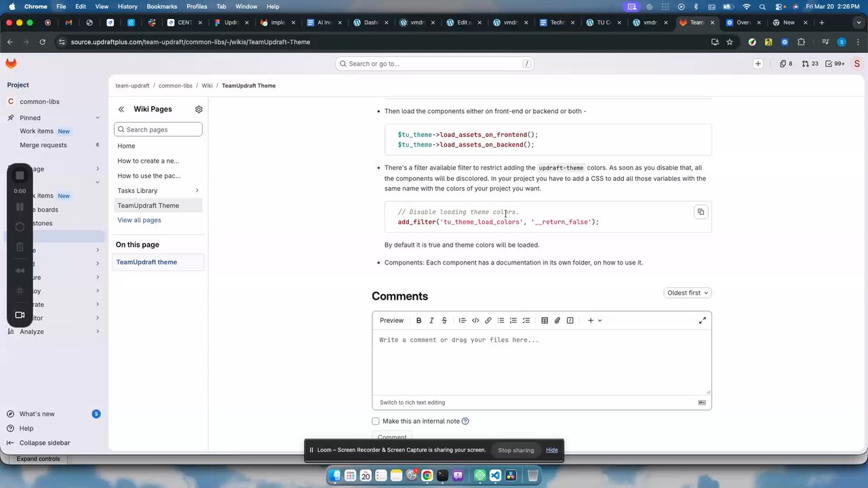Reload the page with the refresh button
Viewport: 868px width, 488px height.
tap(42, 42)
